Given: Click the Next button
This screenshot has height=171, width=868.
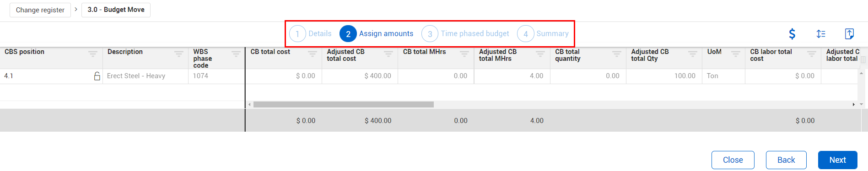Looking at the screenshot, I should pos(837,160).
